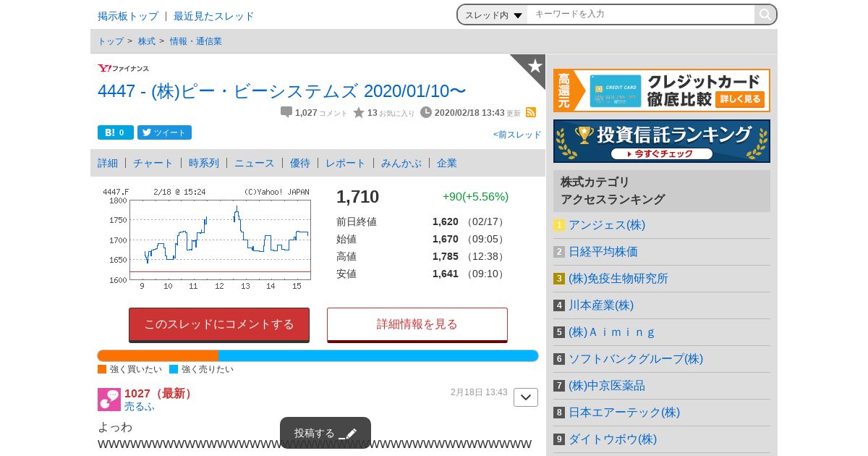Go to <前スレッド link
This screenshot has height=456, width=868.
[517, 135]
